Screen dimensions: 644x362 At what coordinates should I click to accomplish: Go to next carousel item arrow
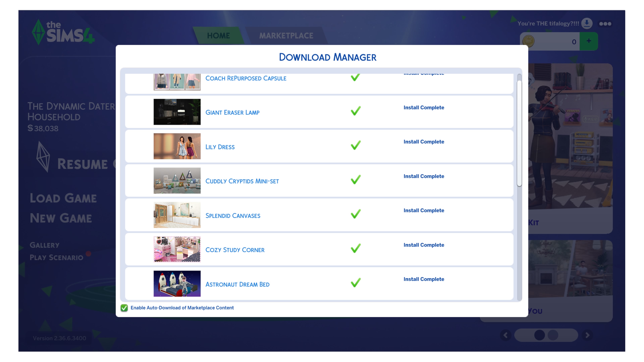point(587,335)
